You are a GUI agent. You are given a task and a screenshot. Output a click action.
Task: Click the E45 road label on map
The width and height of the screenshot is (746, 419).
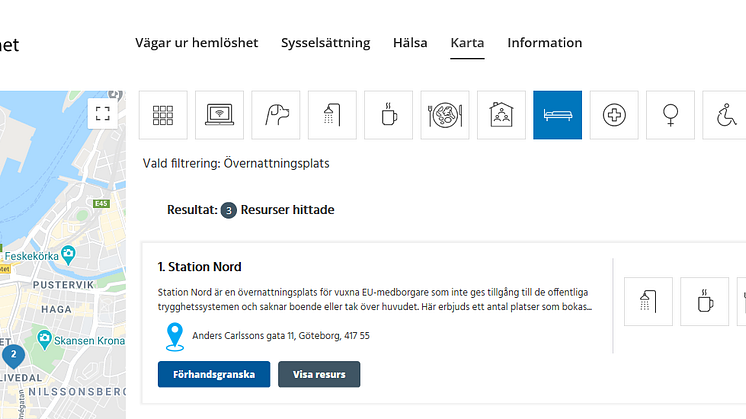(101, 204)
